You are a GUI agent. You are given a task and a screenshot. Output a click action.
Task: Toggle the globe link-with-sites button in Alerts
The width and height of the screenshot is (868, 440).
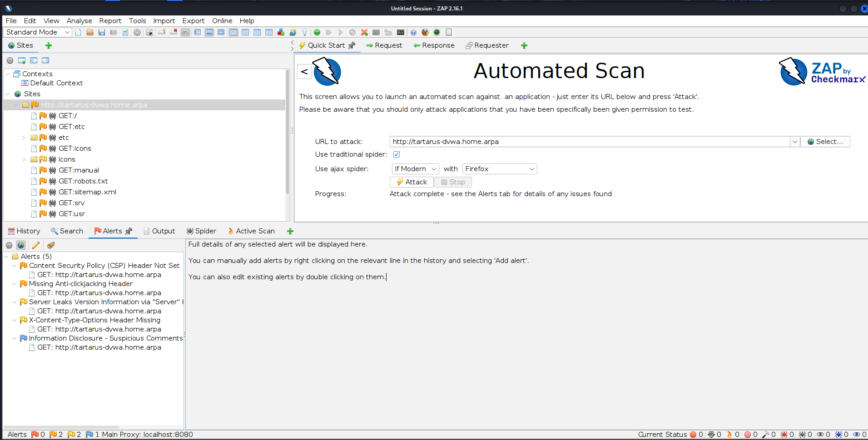click(x=21, y=245)
